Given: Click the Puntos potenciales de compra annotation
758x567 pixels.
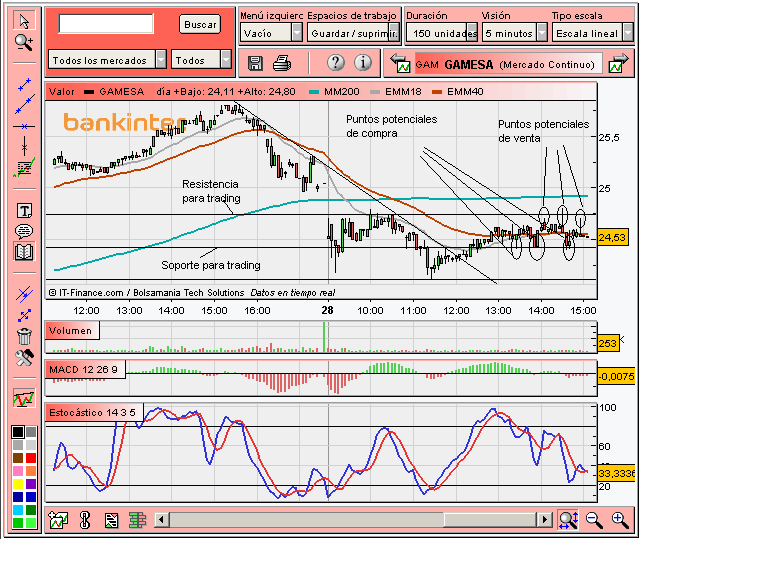Looking at the screenshot, I should 392,126.
